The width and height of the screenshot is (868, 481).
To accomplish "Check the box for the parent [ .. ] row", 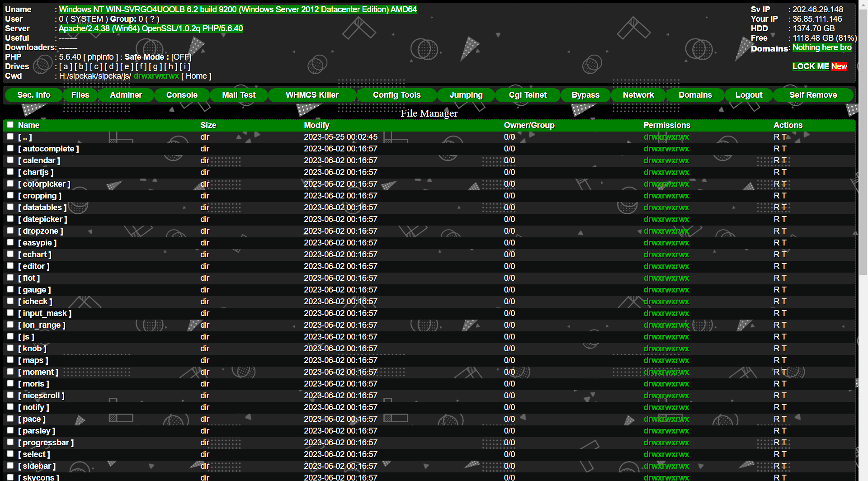I will point(10,137).
